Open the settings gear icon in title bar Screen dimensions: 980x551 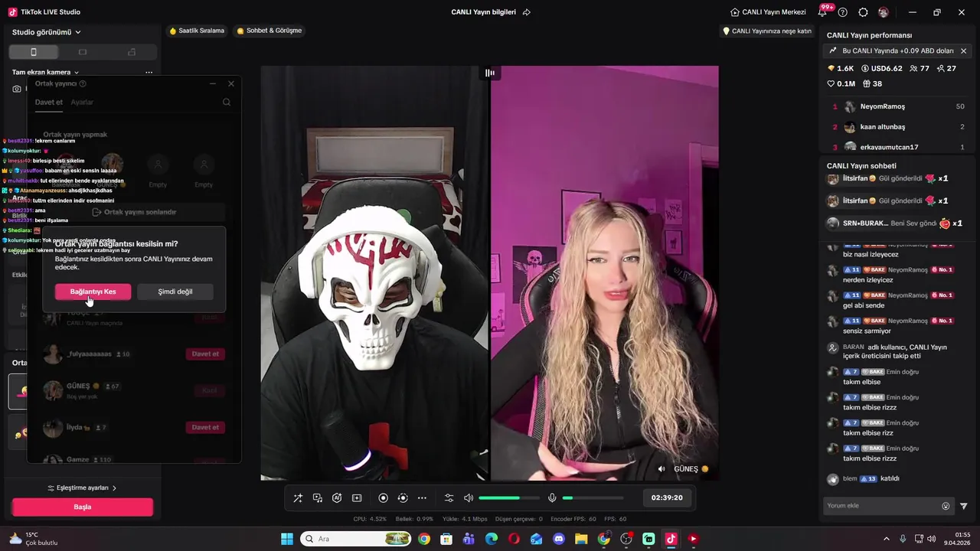click(x=863, y=12)
